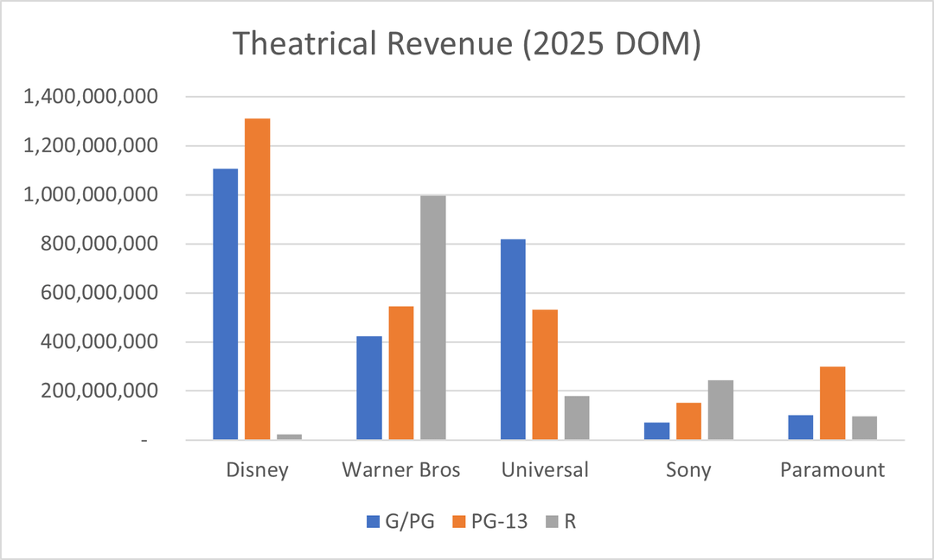The width and height of the screenshot is (934, 560).
Task: Click Warner Bros' gray R bar
Action: (x=432, y=318)
